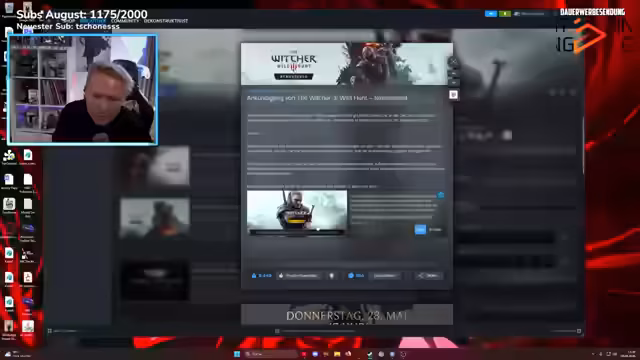Click the blue button in the game capsule

[x=420, y=229]
